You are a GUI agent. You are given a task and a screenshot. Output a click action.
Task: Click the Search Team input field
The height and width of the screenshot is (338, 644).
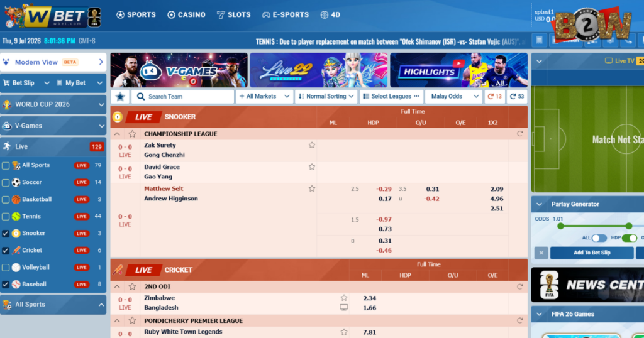coord(183,97)
